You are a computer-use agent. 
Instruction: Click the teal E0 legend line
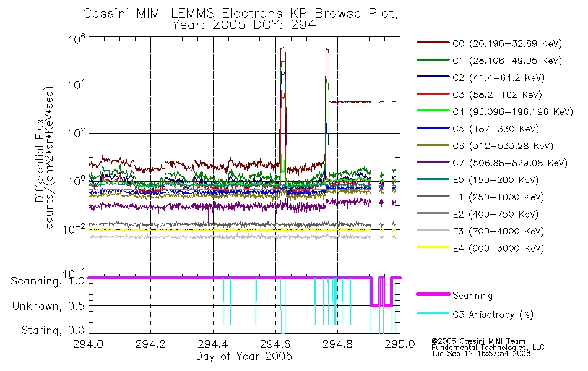tap(433, 179)
